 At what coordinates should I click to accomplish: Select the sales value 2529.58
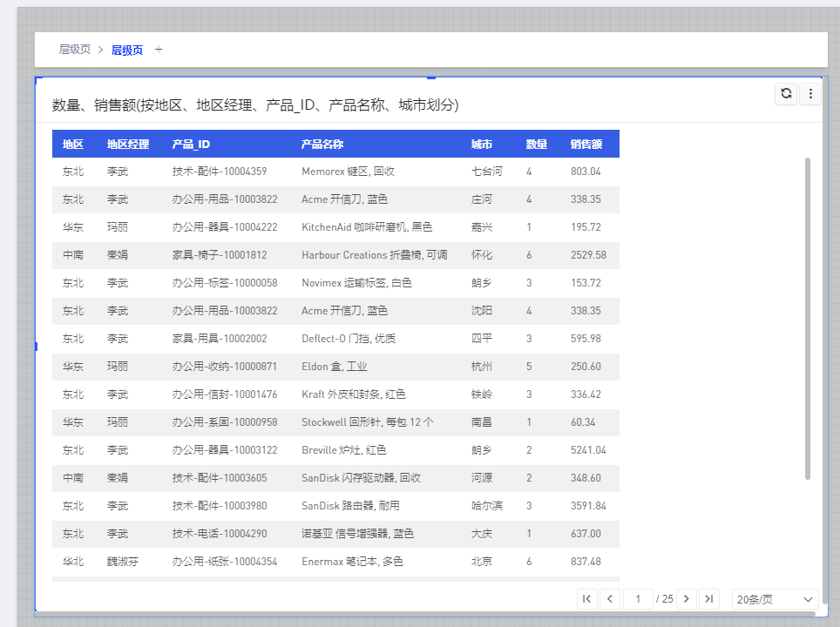click(588, 255)
